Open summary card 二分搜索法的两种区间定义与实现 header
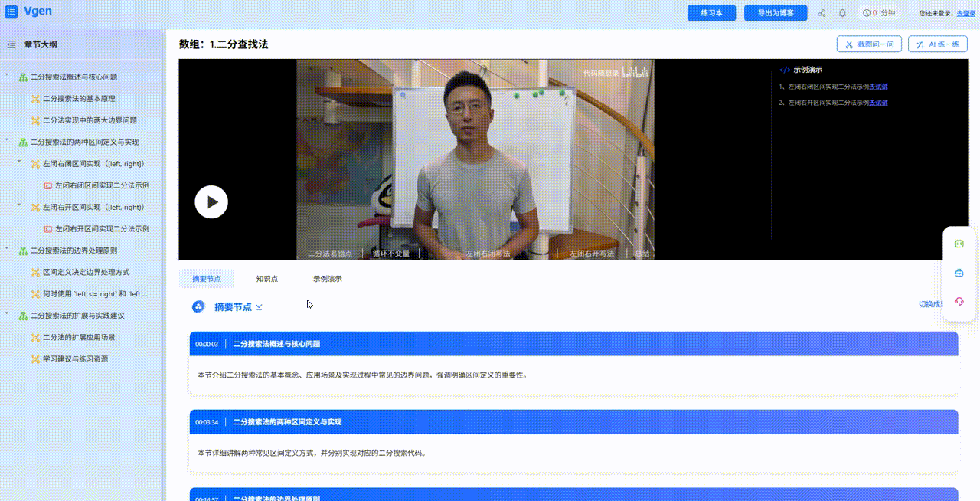 click(573, 422)
